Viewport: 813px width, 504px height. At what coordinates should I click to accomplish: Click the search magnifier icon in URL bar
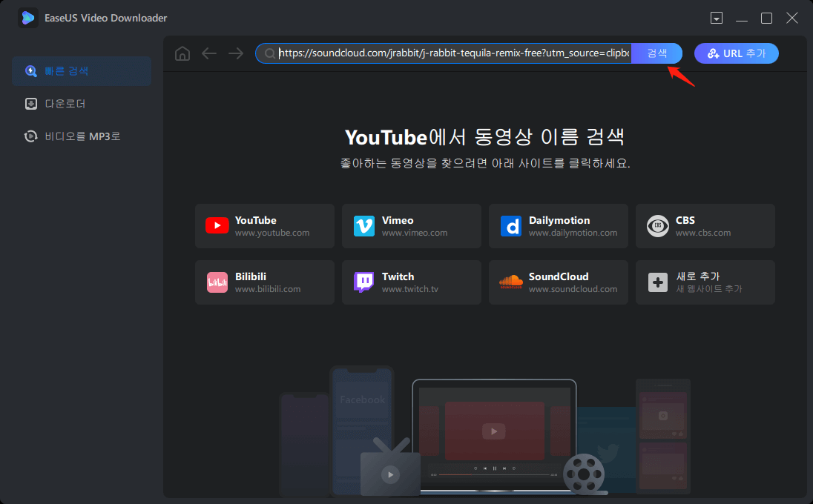coord(269,53)
